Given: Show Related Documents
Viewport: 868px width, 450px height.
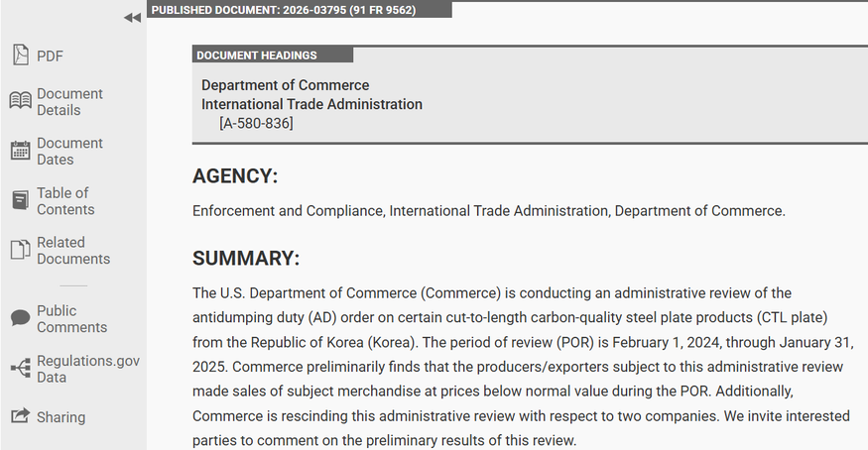Looking at the screenshot, I should pyautogui.click(x=73, y=251).
